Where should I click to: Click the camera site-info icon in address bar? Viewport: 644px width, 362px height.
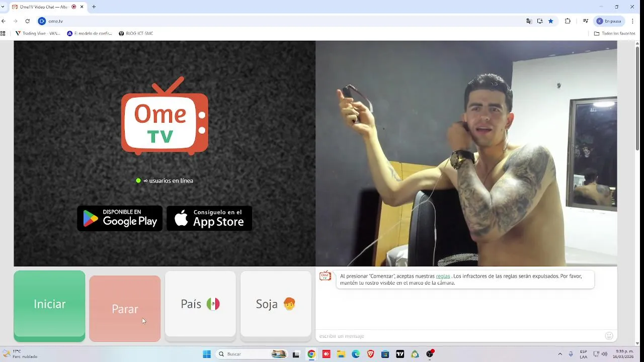click(x=42, y=21)
